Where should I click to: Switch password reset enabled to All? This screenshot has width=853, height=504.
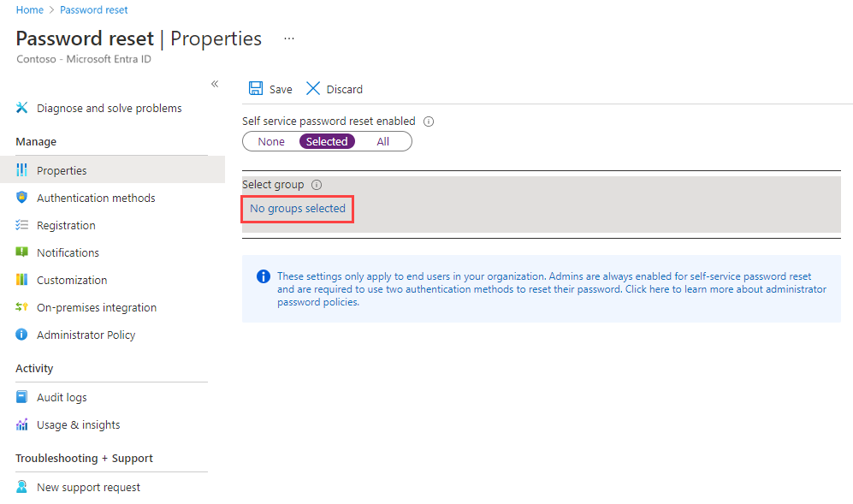[383, 141]
